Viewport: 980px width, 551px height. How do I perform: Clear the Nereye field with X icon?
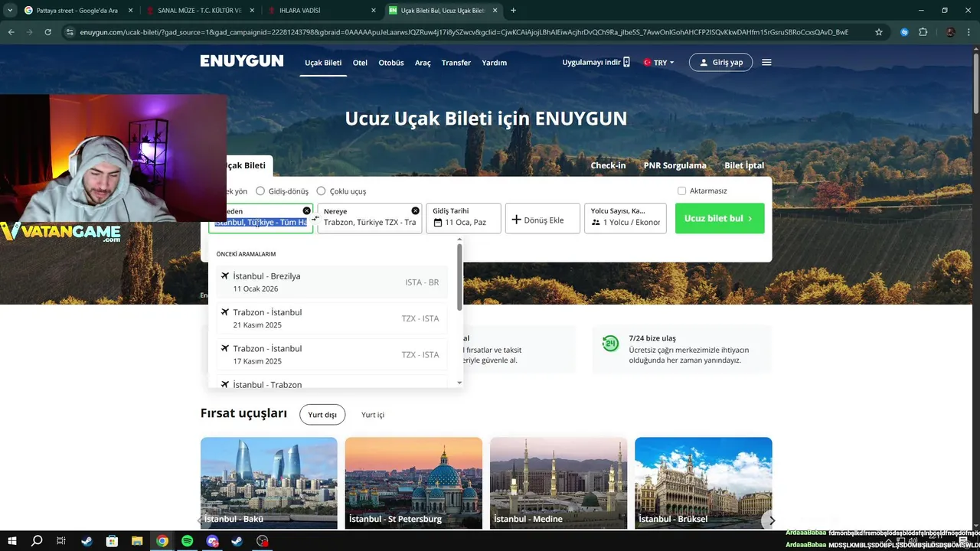[416, 210]
